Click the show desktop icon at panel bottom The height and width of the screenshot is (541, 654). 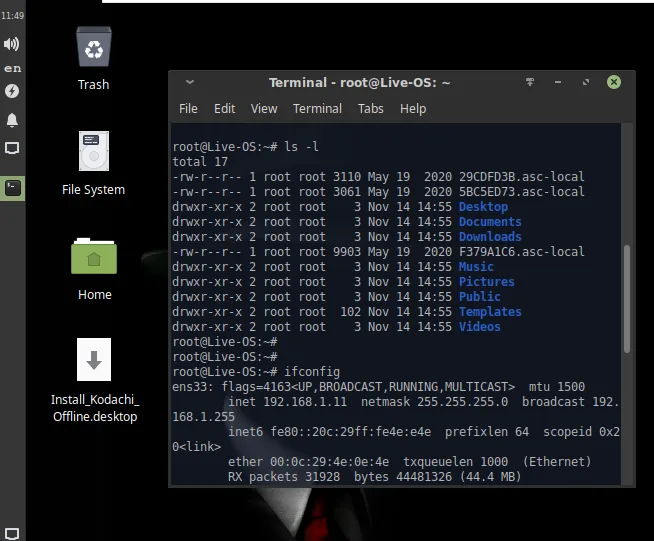(12, 531)
